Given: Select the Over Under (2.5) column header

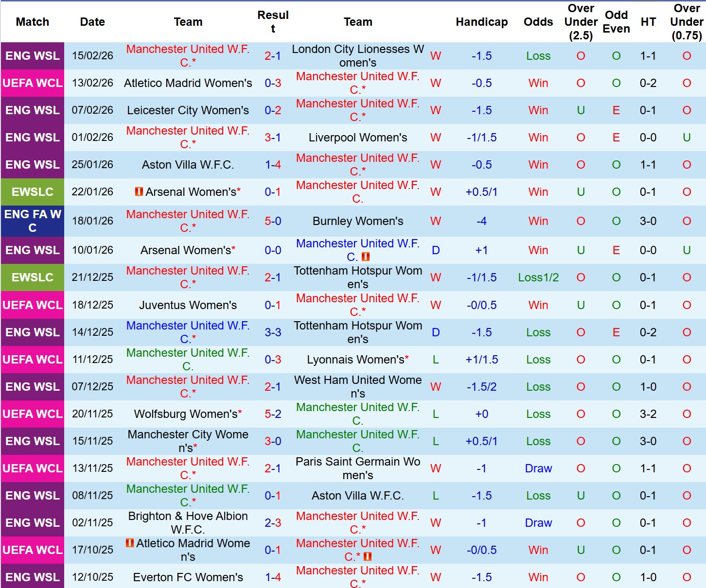Looking at the screenshot, I should [581, 22].
